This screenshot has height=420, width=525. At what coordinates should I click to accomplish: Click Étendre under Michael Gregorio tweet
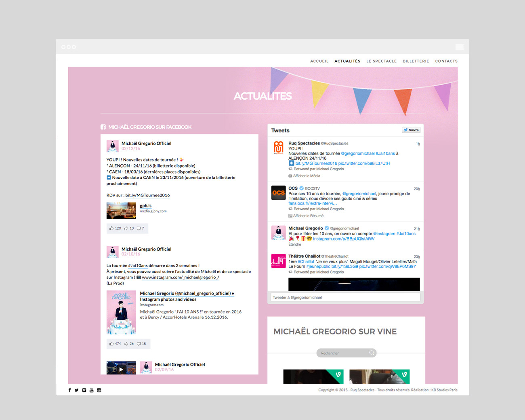pyautogui.click(x=295, y=244)
